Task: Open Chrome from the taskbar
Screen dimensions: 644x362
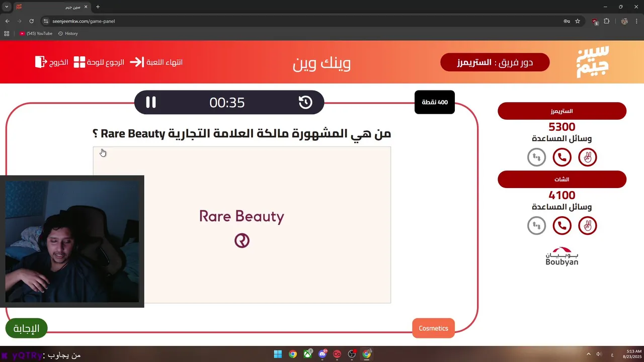Action: click(x=293, y=354)
